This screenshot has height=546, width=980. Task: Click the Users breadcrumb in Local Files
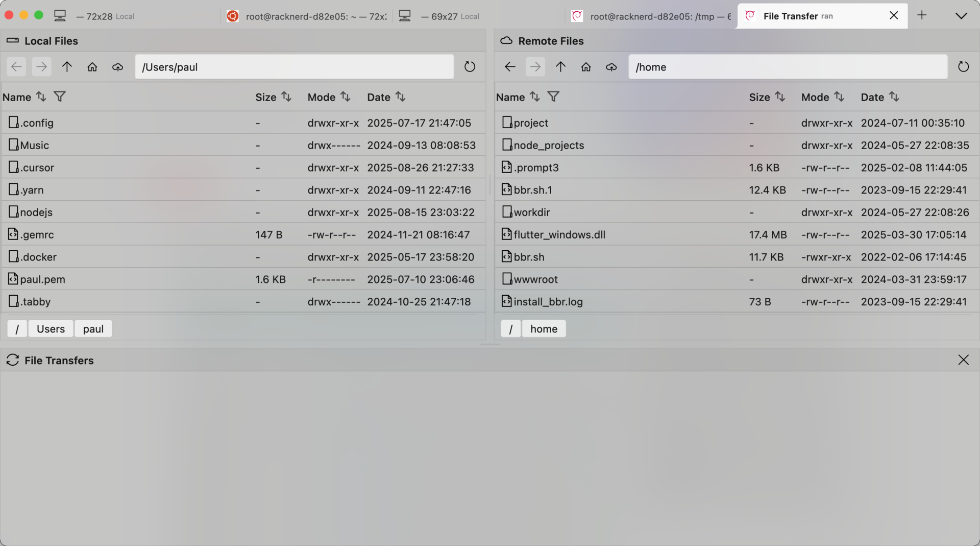tap(51, 329)
